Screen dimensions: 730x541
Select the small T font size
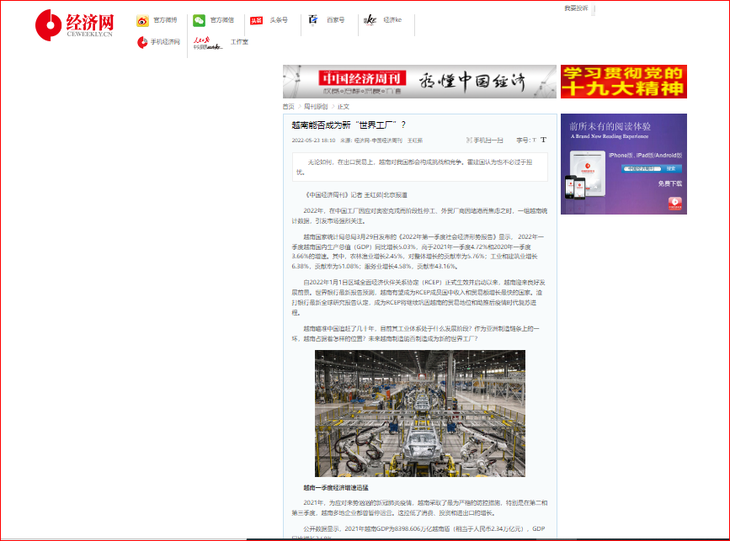534,140
